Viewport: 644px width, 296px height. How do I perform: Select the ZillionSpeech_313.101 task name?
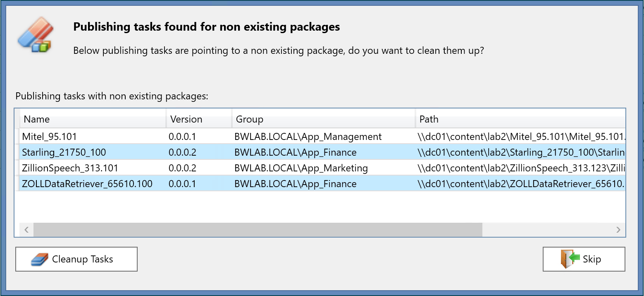[x=70, y=168]
